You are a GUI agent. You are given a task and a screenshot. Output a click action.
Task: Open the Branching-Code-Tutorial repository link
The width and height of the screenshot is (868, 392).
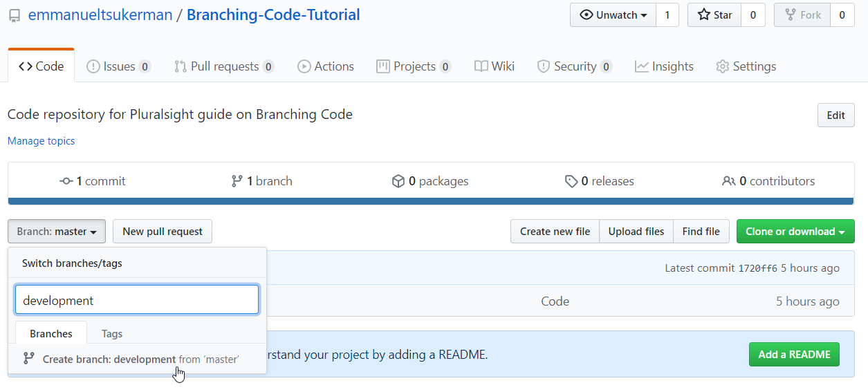273,15
